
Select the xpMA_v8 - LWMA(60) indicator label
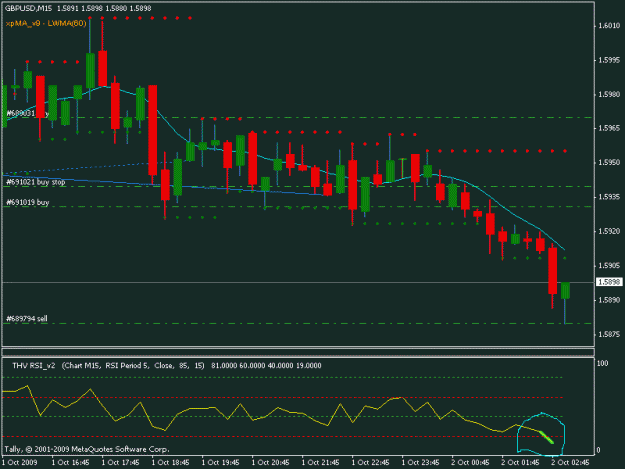pos(46,24)
